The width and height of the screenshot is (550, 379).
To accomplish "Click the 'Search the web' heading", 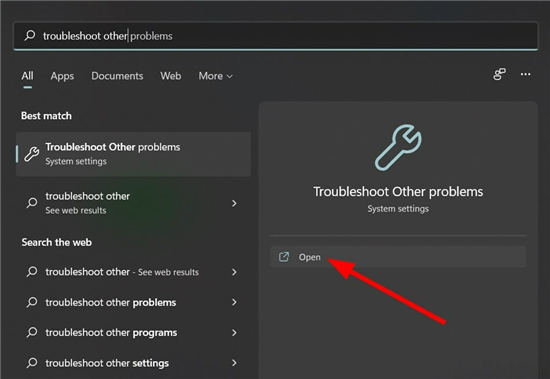I will coord(56,242).
